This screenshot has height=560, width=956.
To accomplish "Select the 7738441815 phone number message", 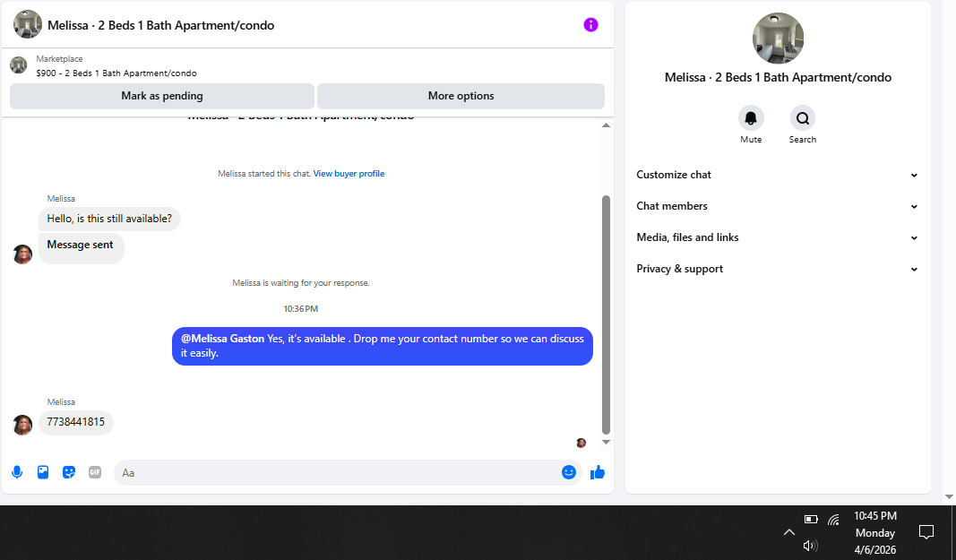I will tap(76, 422).
